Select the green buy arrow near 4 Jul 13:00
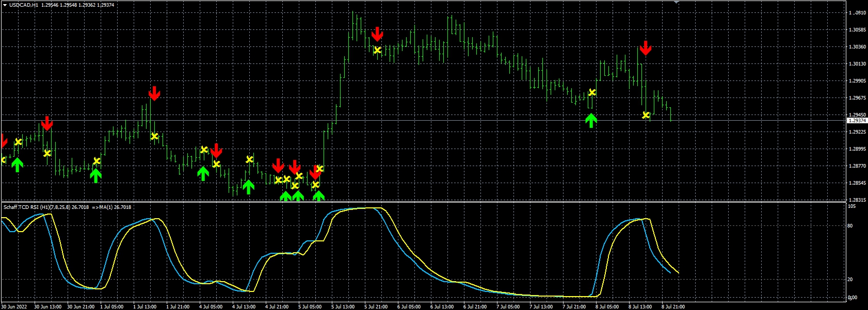 (248, 187)
